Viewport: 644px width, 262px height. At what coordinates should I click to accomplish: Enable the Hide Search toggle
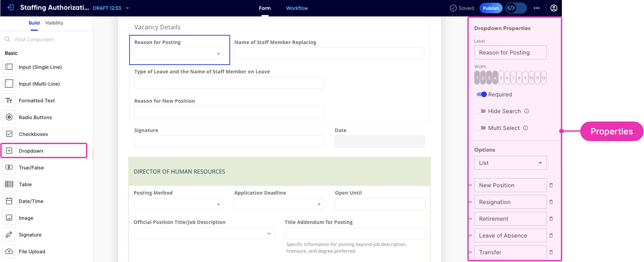(x=481, y=111)
